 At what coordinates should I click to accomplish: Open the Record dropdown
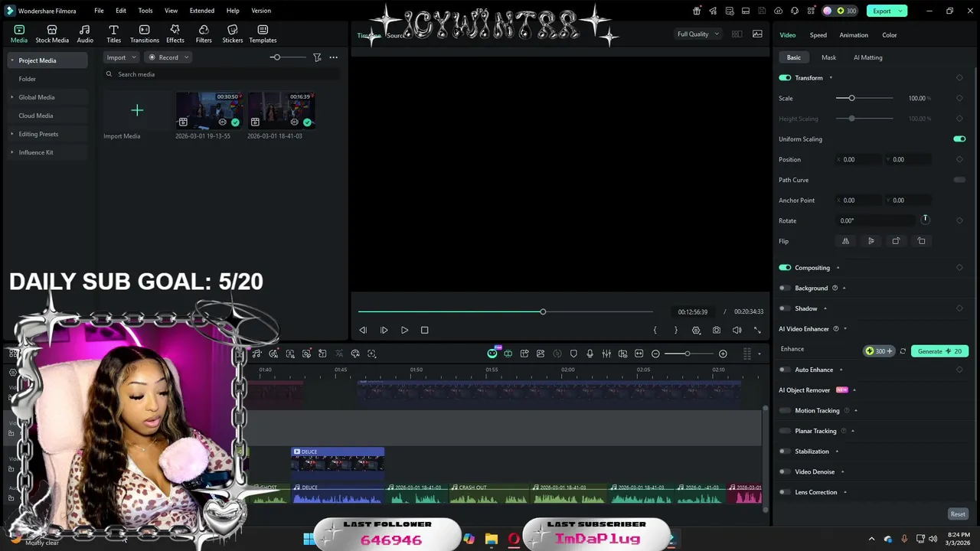(x=168, y=57)
